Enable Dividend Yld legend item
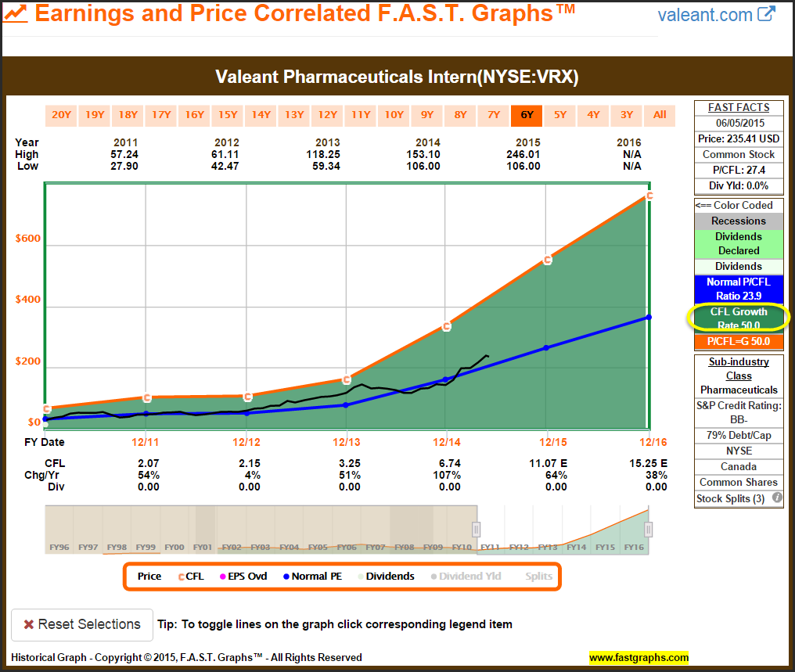 tap(466, 577)
